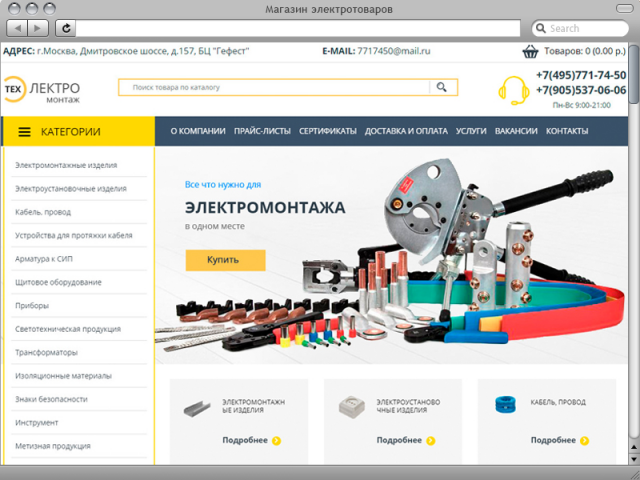Click the ЭЛЕКТРОМОНТАЖНЫЕ ИЗДЕЛИЯ card title
This screenshot has height=480, width=640.
(x=253, y=406)
